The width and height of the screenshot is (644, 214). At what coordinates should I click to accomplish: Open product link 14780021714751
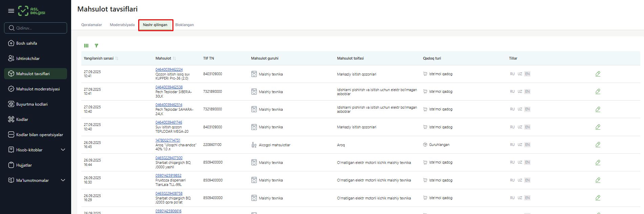tap(168, 140)
